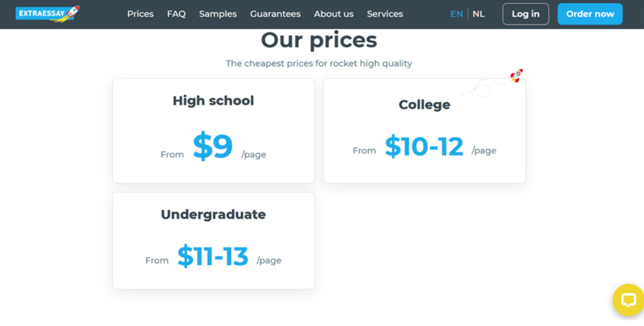Screen dimensions: 644x326
Task: Open the yellow chat bubble widget
Action: point(628,300)
